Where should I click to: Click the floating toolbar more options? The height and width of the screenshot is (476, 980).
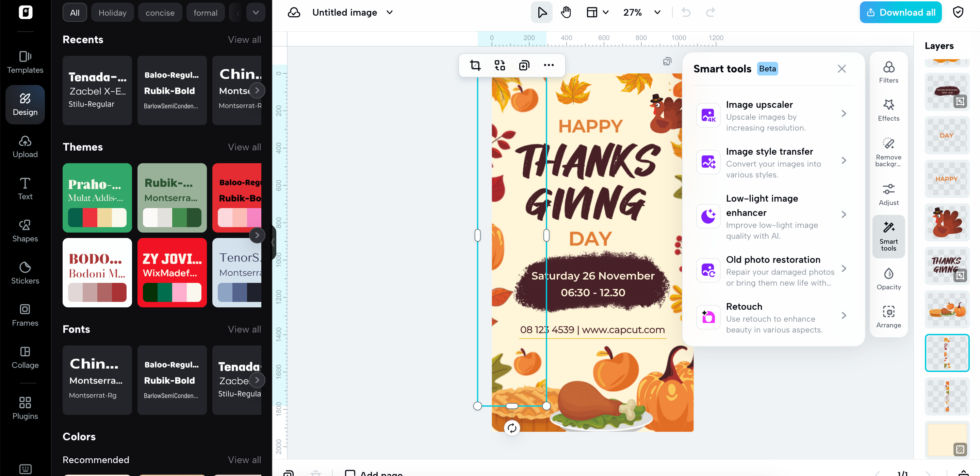tap(549, 65)
